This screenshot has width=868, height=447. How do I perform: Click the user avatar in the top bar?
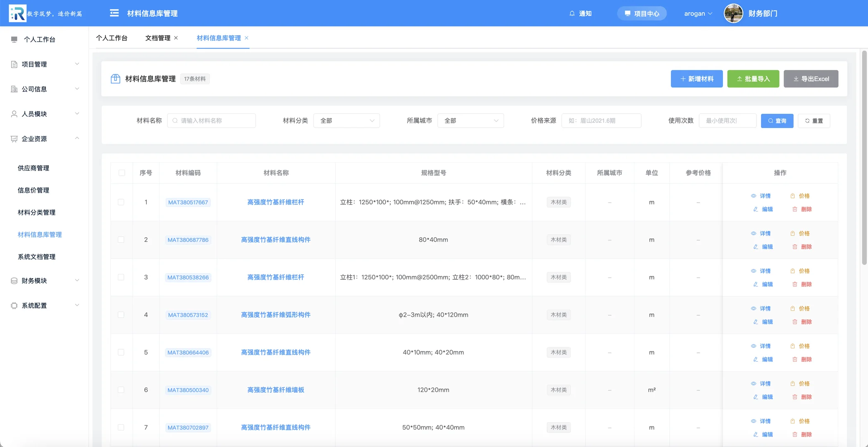tap(733, 13)
